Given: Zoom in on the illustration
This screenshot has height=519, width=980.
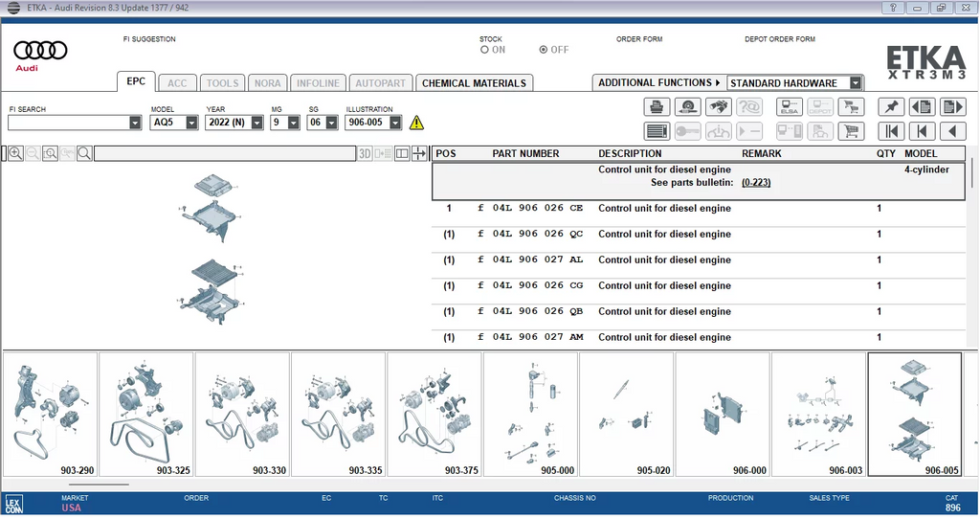Looking at the screenshot, I should click(15, 153).
